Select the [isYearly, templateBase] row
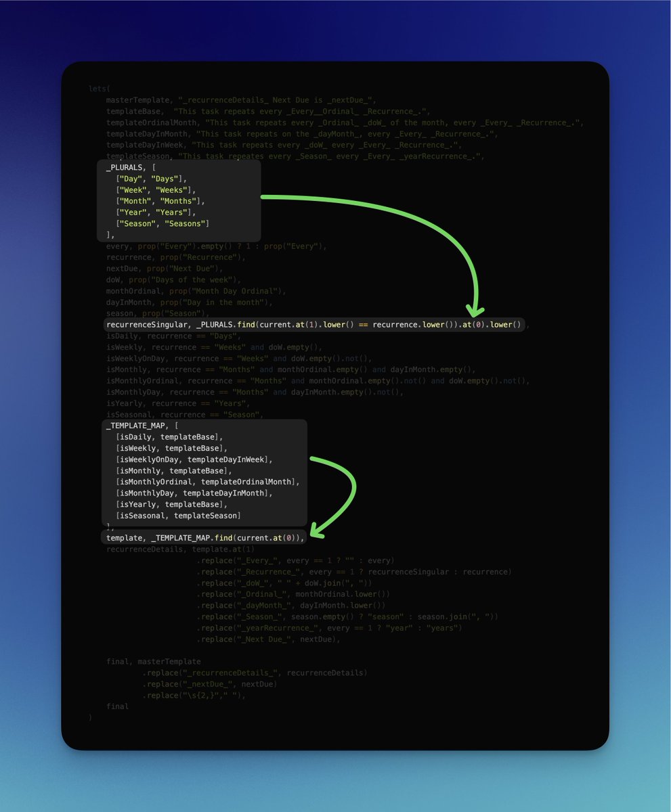The height and width of the screenshot is (812, 671). [x=171, y=504]
